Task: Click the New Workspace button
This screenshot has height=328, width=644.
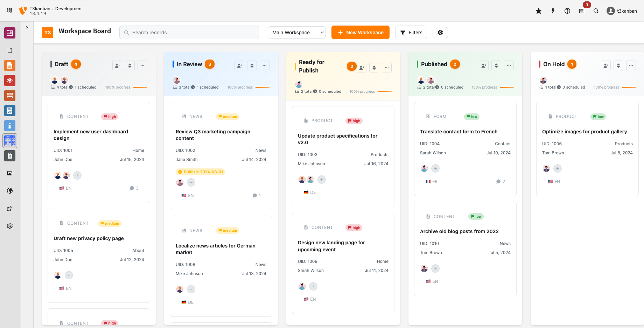Action: click(360, 32)
